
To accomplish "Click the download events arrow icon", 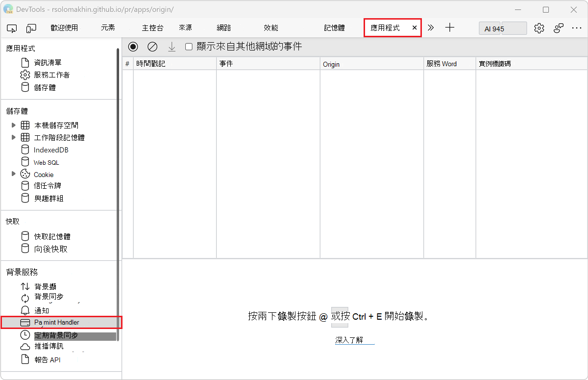I will click(x=171, y=47).
